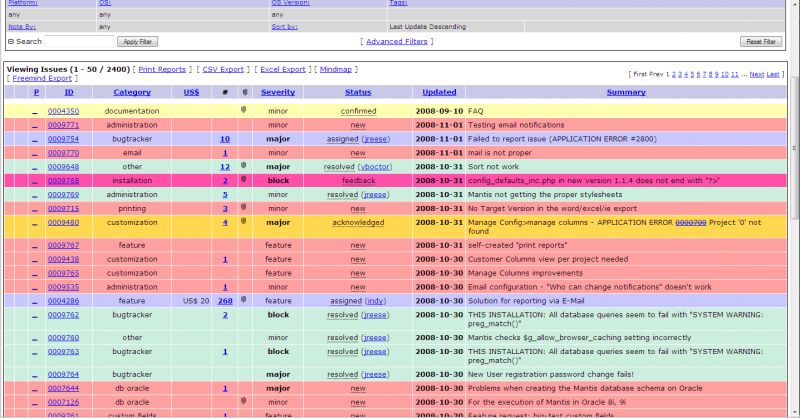Viewport: 800px width, 418px height.
Task: Click attachment icon on customization issue 0009480
Action: click(x=243, y=222)
